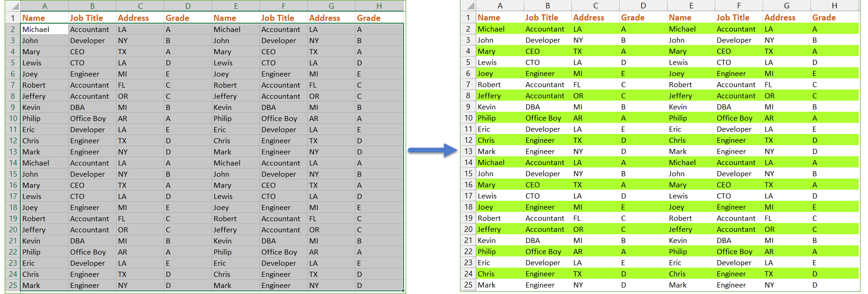The width and height of the screenshot is (868, 294).
Task: Select cell E7 Robert in the right sheet
Action: (x=691, y=84)
